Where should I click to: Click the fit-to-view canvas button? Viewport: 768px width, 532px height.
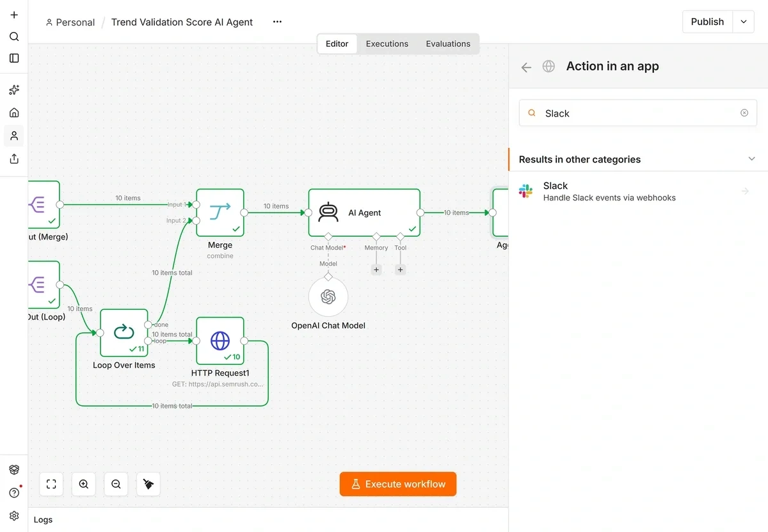[51, 484]
